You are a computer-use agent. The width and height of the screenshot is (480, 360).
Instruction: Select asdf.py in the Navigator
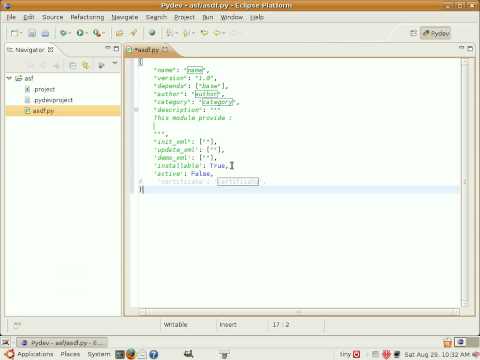39,111
